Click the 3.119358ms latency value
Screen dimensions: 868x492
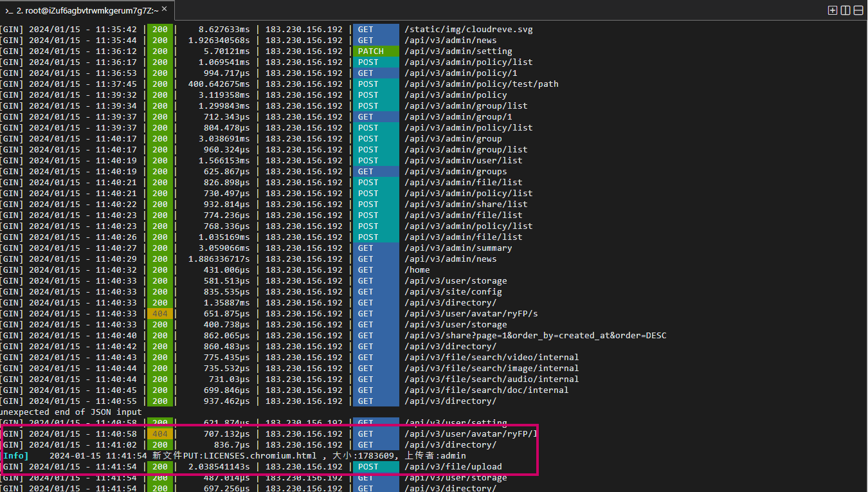click(224, 95)
